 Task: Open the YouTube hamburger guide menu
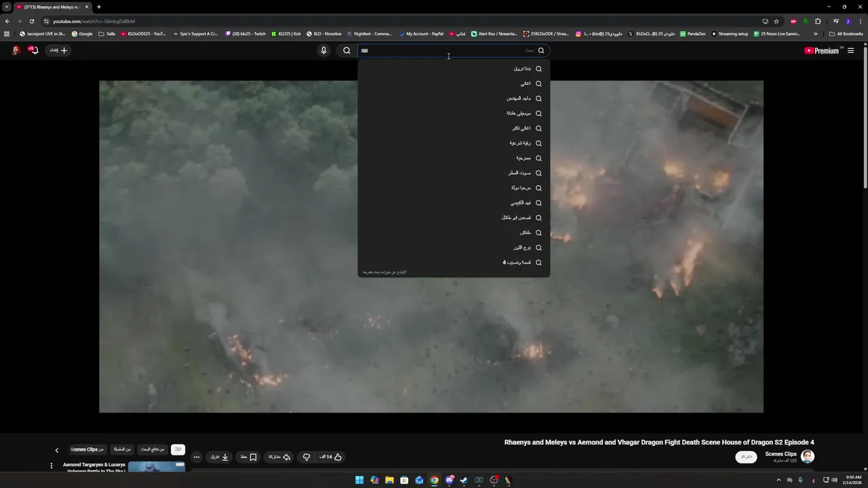850,50
